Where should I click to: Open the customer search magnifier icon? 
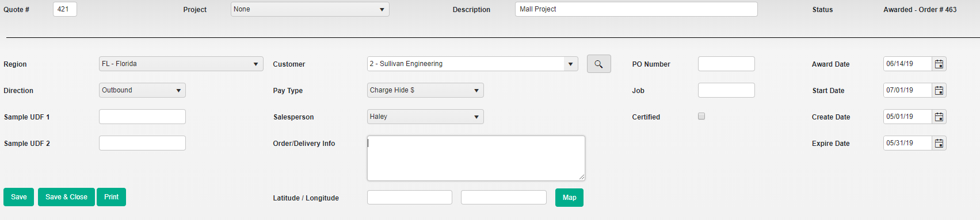598,64
